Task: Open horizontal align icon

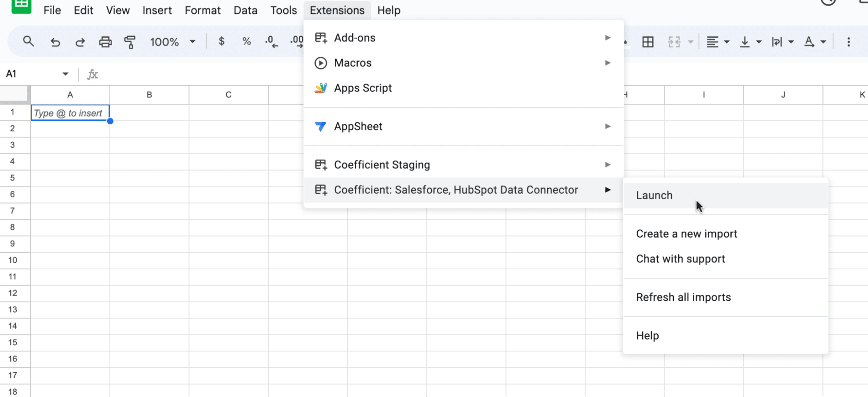Action: coord(712,42)
